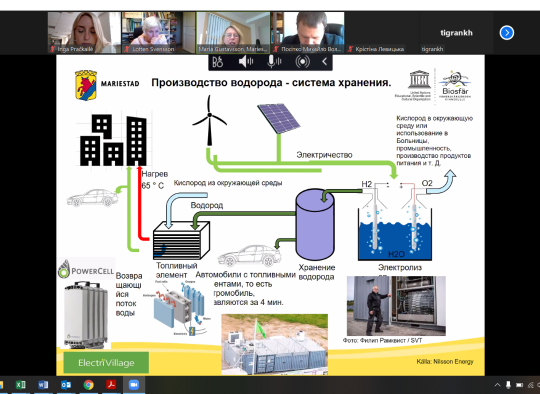Select Lotten Svensson's video tile
540x394 pixels.
[158, 32]
